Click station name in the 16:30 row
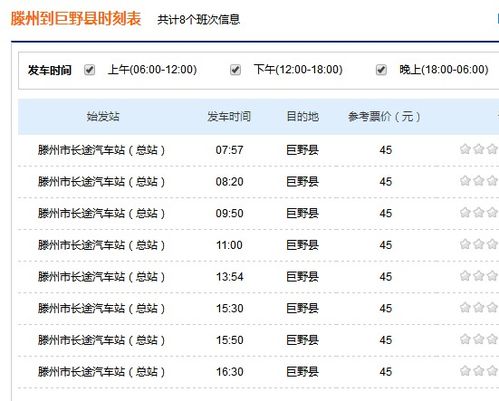Viewport: 499px width, 401px height. (x=101, y=372)
